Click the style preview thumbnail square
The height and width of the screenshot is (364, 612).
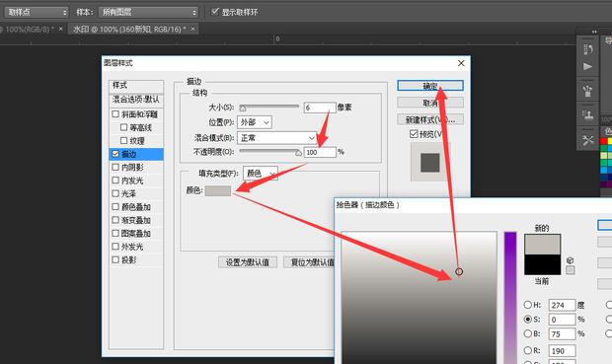click(x=430, y=163)
